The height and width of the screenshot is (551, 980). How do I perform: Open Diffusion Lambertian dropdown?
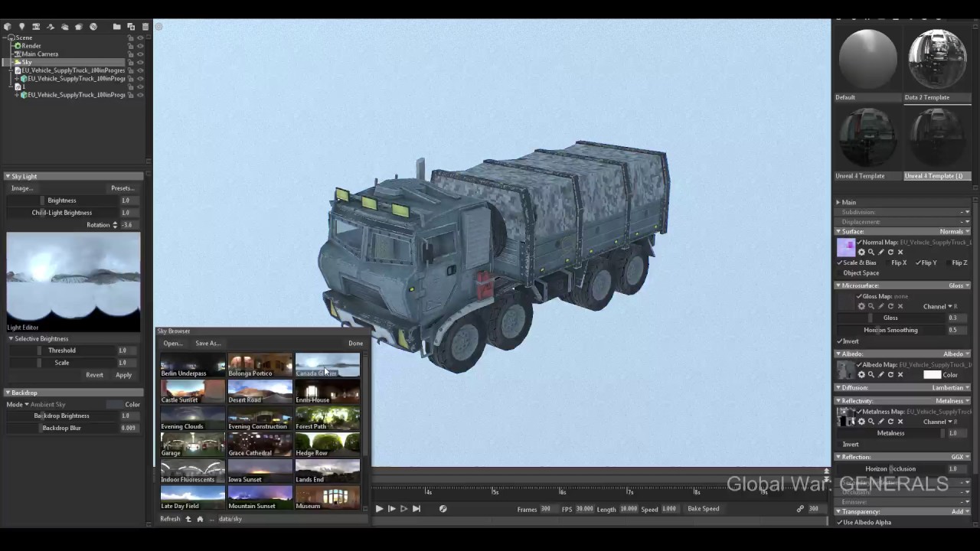click(952, 388)
